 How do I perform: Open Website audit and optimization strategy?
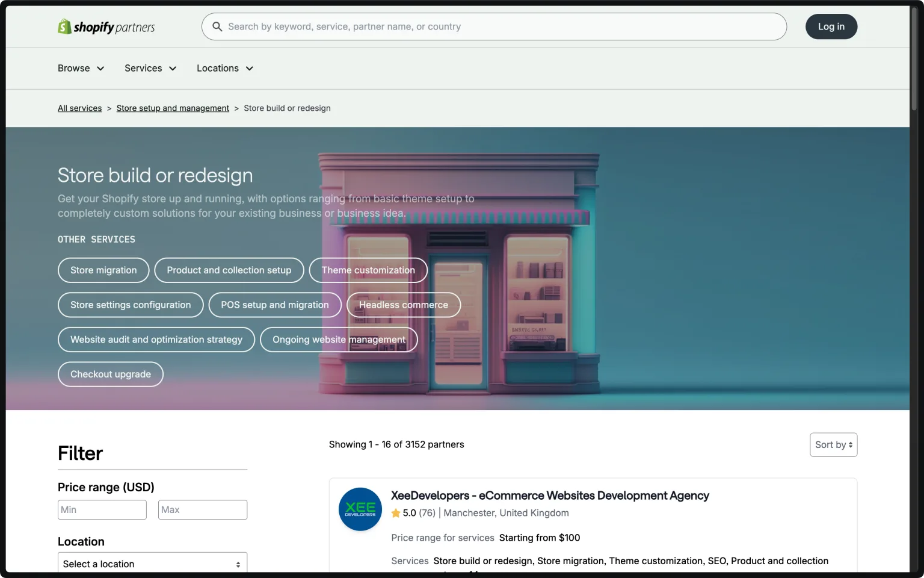coord(156,340)
